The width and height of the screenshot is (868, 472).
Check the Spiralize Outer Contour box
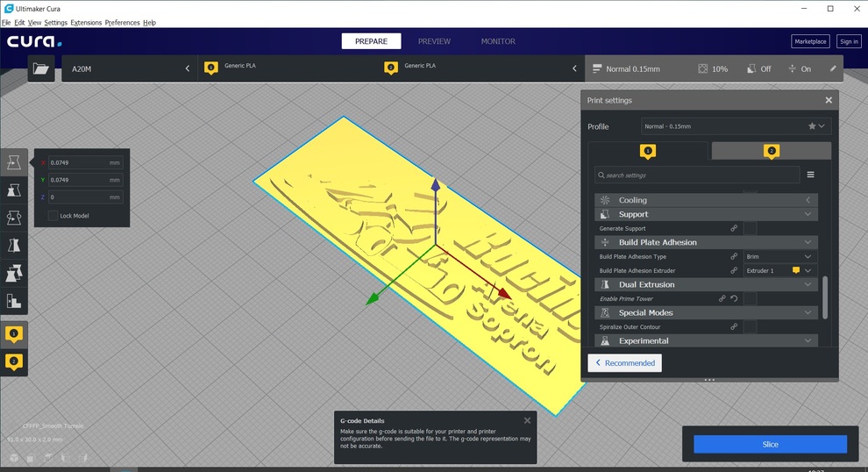(751, 327)
